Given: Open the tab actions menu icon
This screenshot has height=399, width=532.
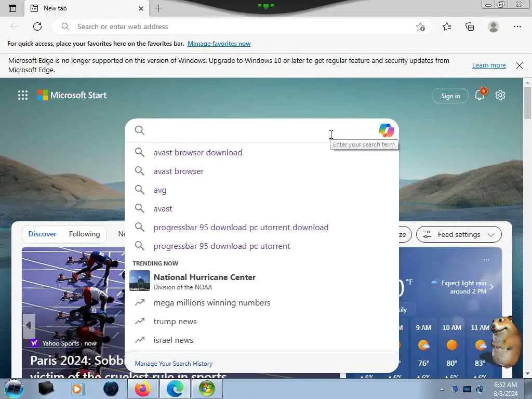Looking at the screenshot, I should [12, 8].
